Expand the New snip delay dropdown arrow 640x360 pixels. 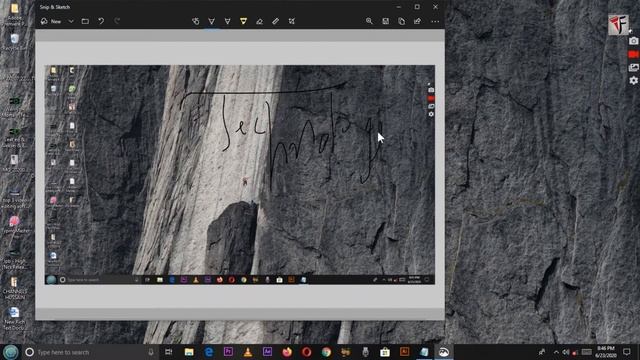click(71, 21)
